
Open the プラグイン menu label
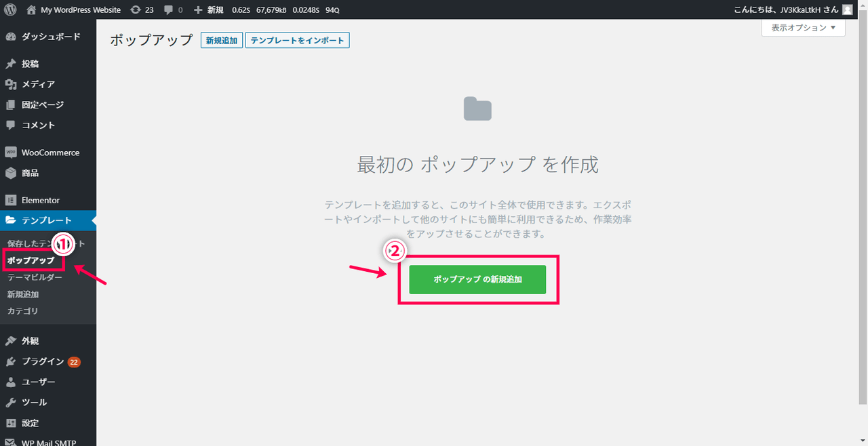43,361
